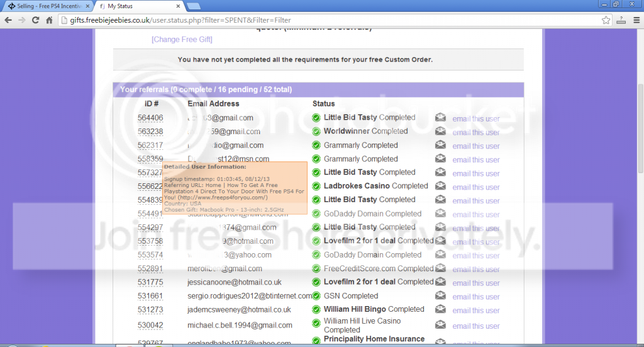Click green check icon beside William Hill Bingo
The image size is (644, 347).
tap(316, 310)
